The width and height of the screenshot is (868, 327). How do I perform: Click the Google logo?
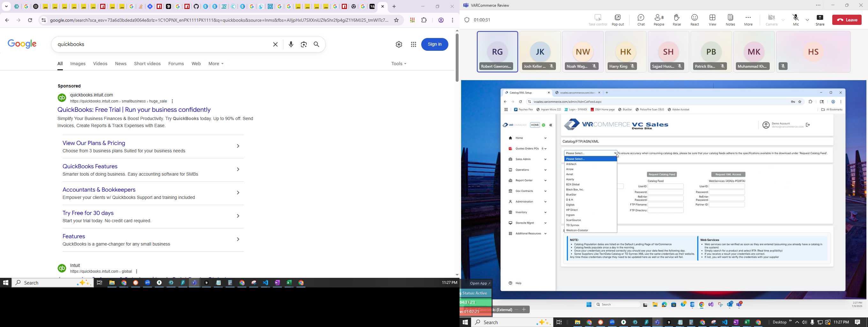coord(22,44)
